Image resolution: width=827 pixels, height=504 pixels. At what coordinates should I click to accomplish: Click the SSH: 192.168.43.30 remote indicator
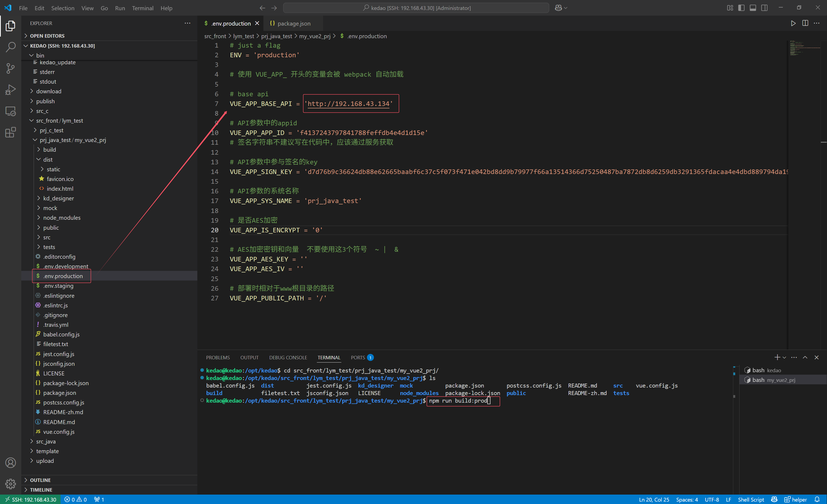pos(31,499)
